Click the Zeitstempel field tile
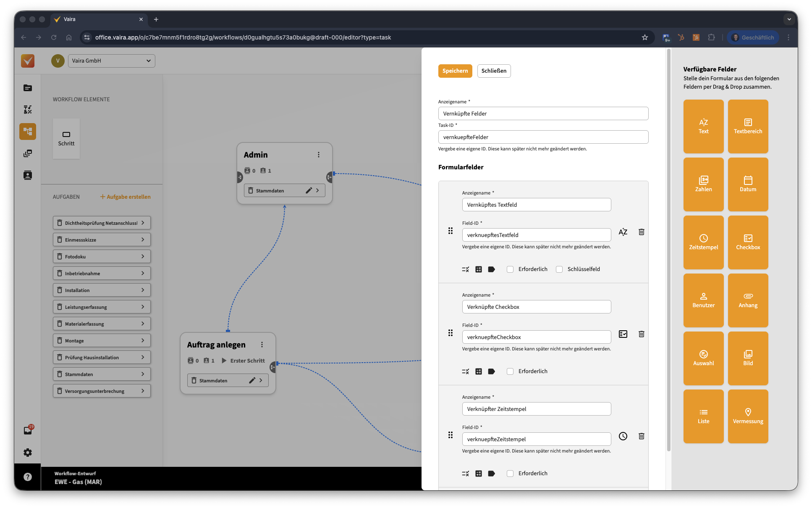Screen dimensions: 812x508 703,242
